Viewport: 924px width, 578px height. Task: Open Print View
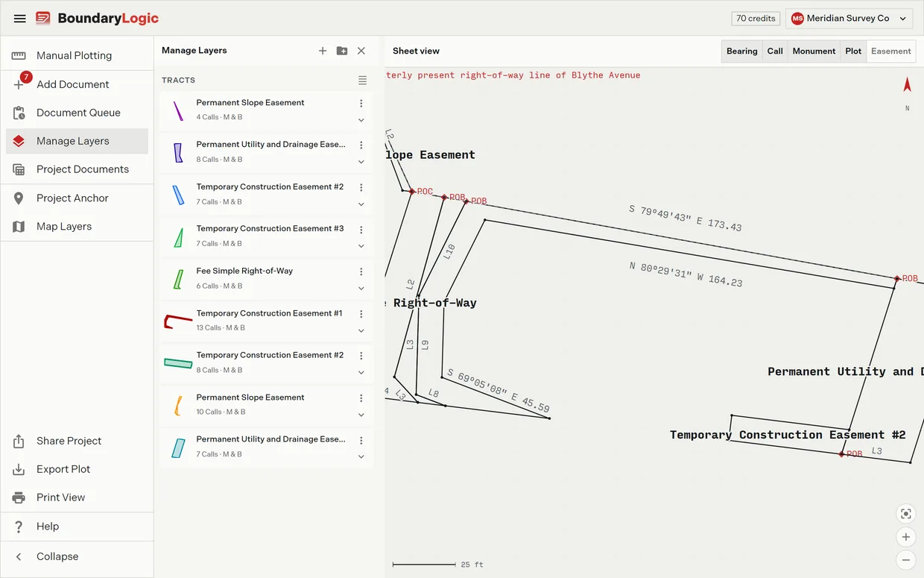pyautogui.click(x=77, y=497)
